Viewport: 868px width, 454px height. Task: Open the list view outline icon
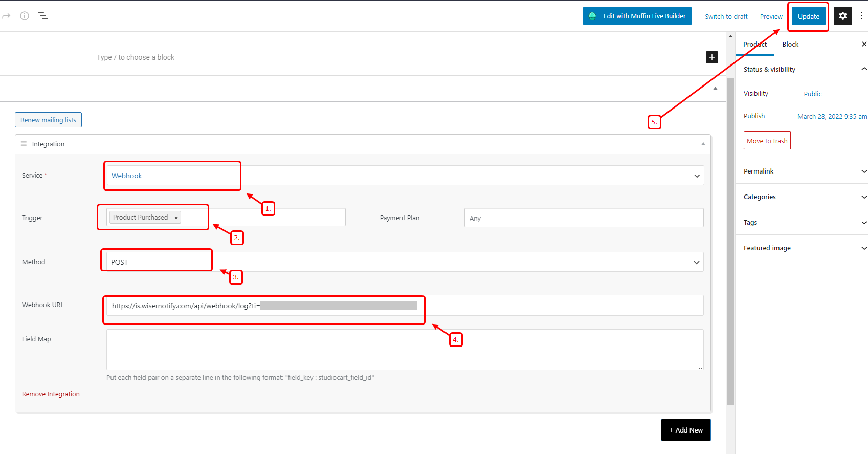pos(43,16)
